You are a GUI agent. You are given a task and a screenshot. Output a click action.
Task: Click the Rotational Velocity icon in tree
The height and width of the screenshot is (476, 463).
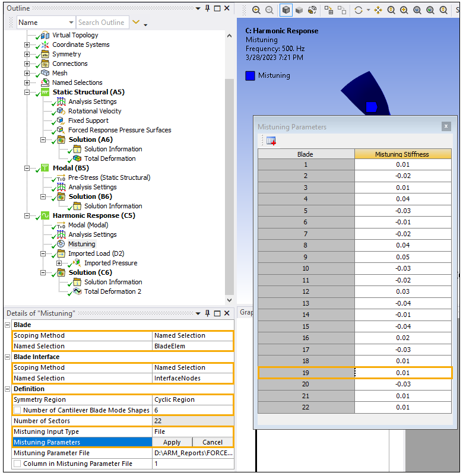pyautogui.click(x=61, y=111)
